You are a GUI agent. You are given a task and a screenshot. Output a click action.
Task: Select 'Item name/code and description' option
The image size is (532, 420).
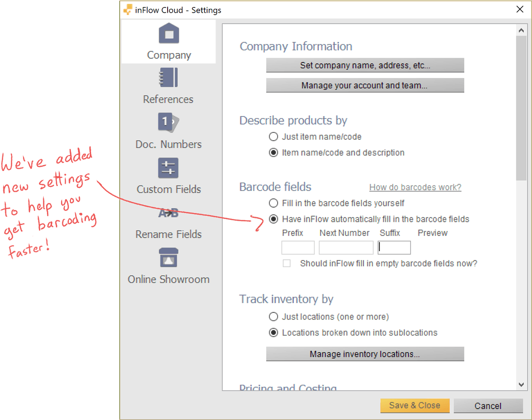click(273, 153)
